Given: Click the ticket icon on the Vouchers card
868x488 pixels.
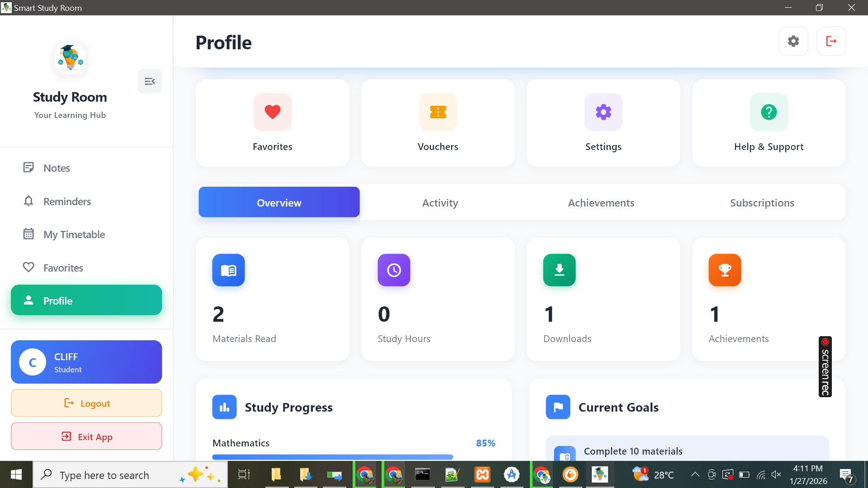Looking at the screenshot, I should click(438, 112).
